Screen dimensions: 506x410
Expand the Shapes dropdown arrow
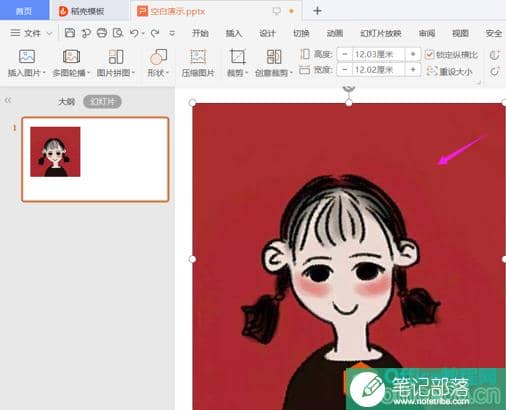tap(167, 72)
